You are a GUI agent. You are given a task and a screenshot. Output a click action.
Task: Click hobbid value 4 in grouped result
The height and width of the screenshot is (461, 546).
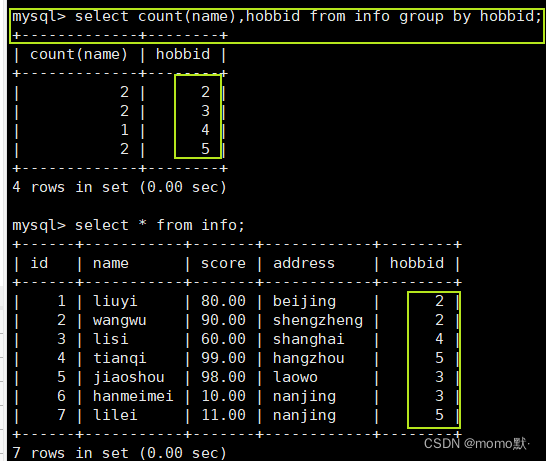(x=205, y=130)
